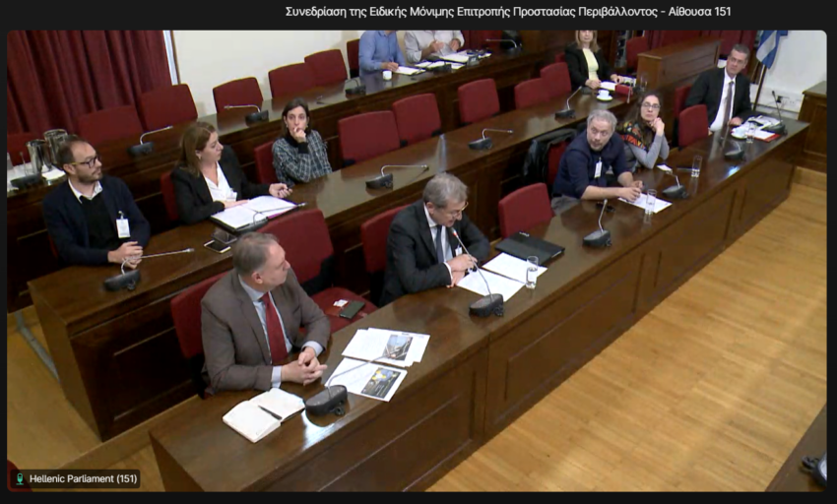Click the water glass beside the black folder
Viewport: 837px width, 504px height.
532,272
